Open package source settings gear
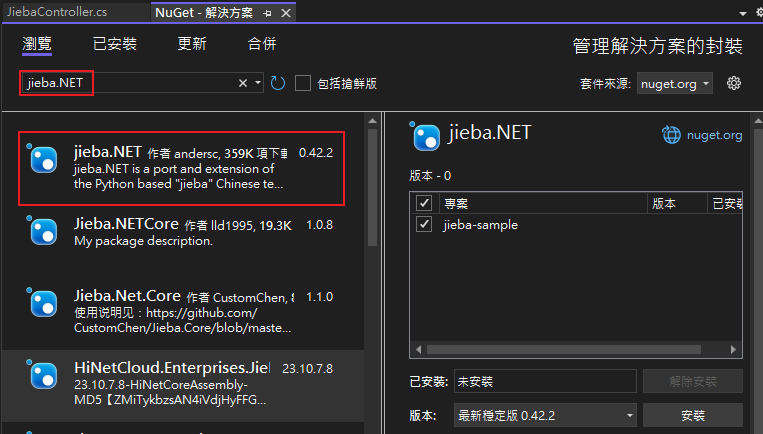Image resolution: width=763 pixels, height=434 pixels. coord(734,83)
